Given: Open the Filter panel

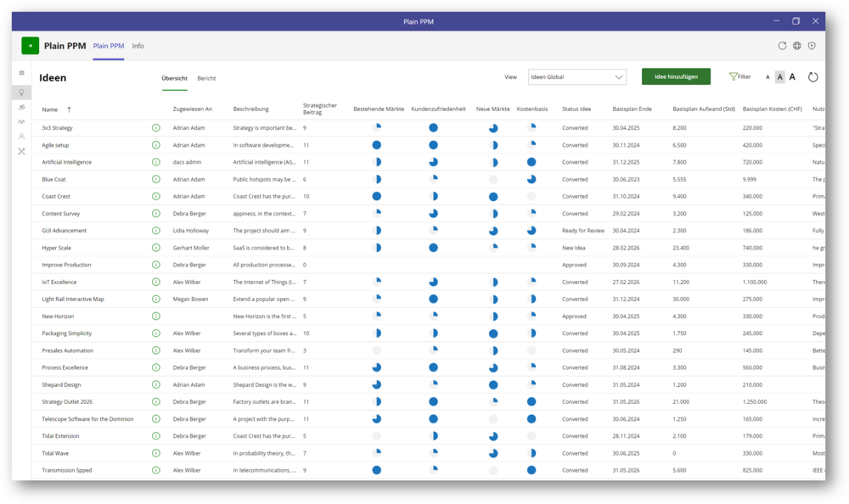Looking at the screenshot, I should click(739, 77).
